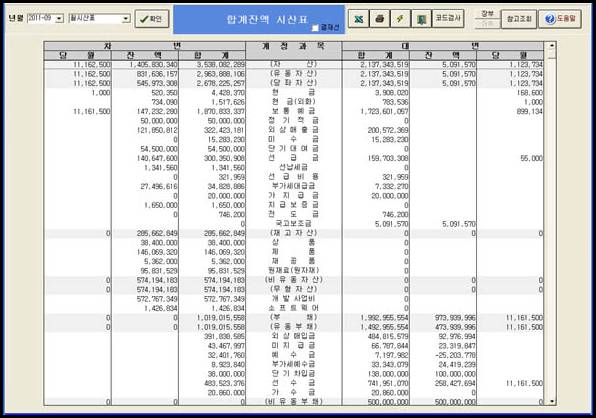Select the 부가세예수금 account row
Image resolution: width=596 pixels, height=418 pixels.
pos(293,364)
